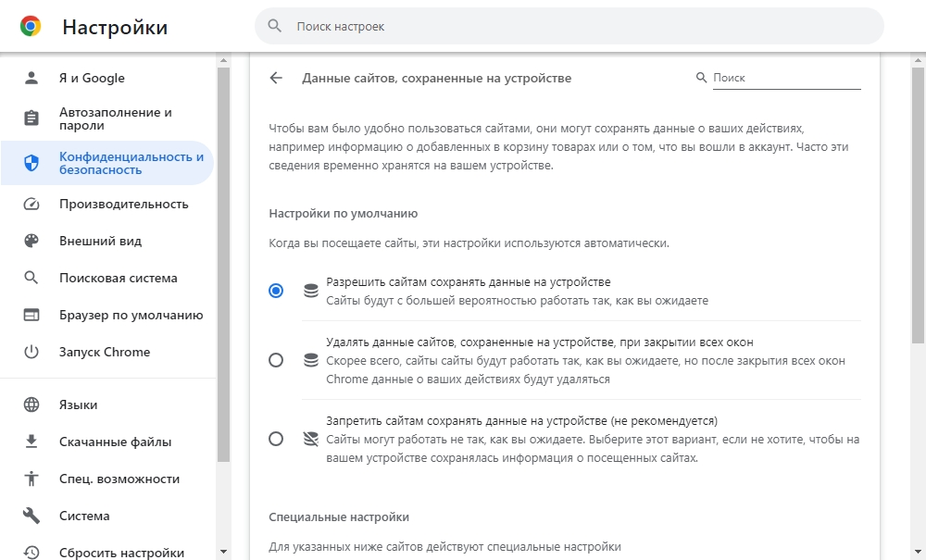Click the Chrome logo icon

pos(31,26)
